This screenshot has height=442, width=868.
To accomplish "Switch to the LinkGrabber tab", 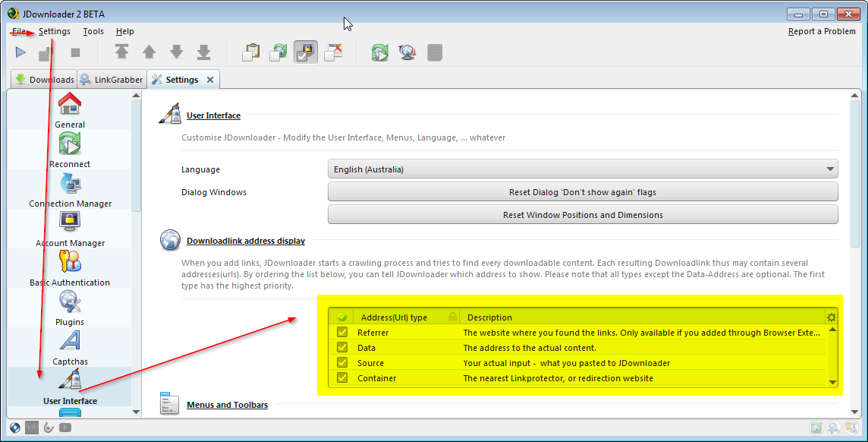I will coord(112,79).
